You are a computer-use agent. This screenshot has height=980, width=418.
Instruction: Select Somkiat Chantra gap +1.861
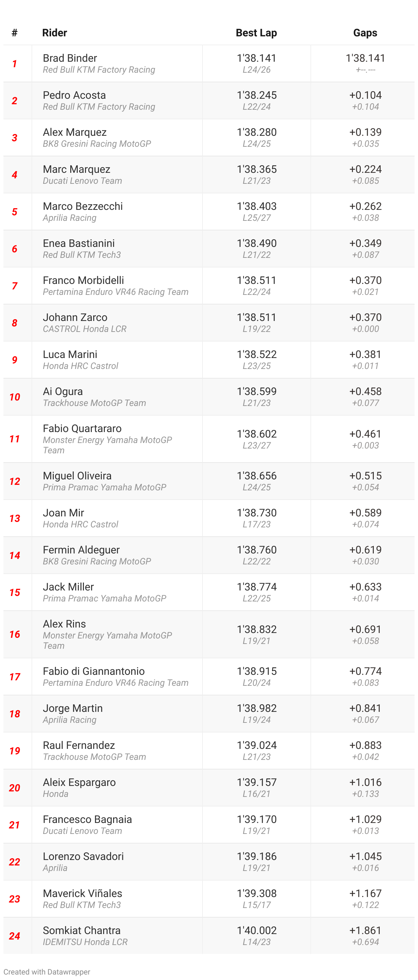click(x=365, y=930)
